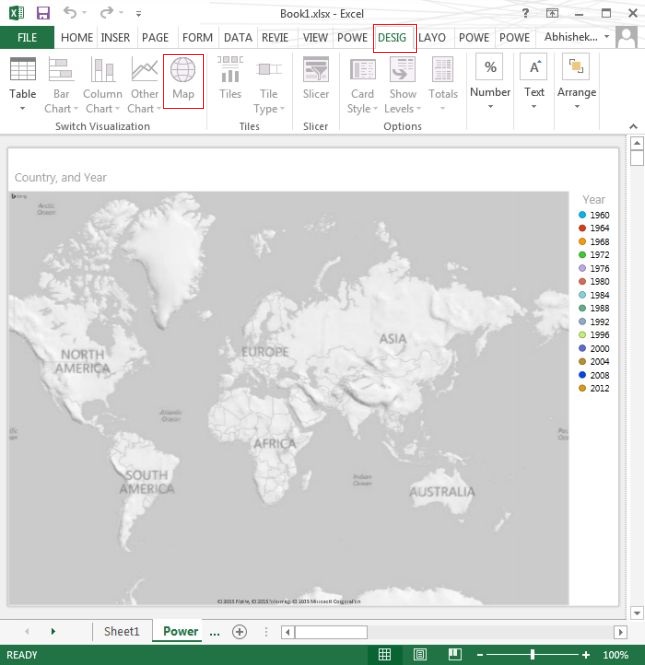
Task: Open the FILE tab
Action: tap(27, 38)
